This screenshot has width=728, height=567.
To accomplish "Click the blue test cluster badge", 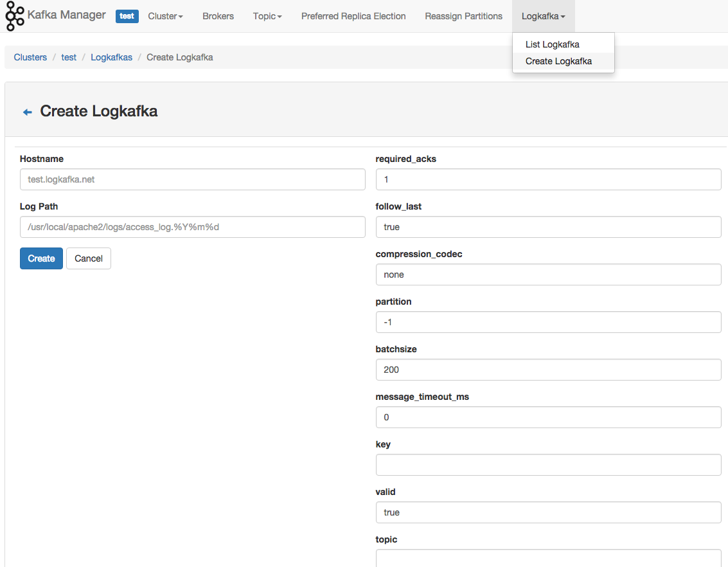I will [127, 16].
